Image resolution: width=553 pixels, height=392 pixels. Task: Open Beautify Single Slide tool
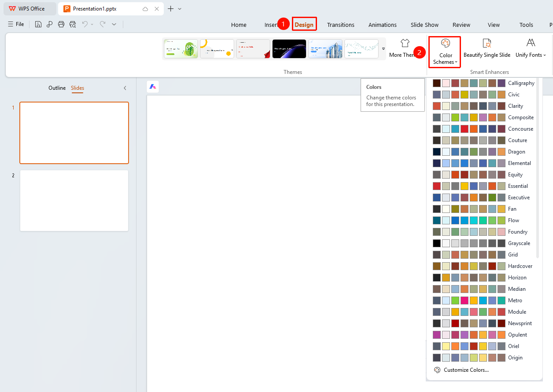(487, 48)
